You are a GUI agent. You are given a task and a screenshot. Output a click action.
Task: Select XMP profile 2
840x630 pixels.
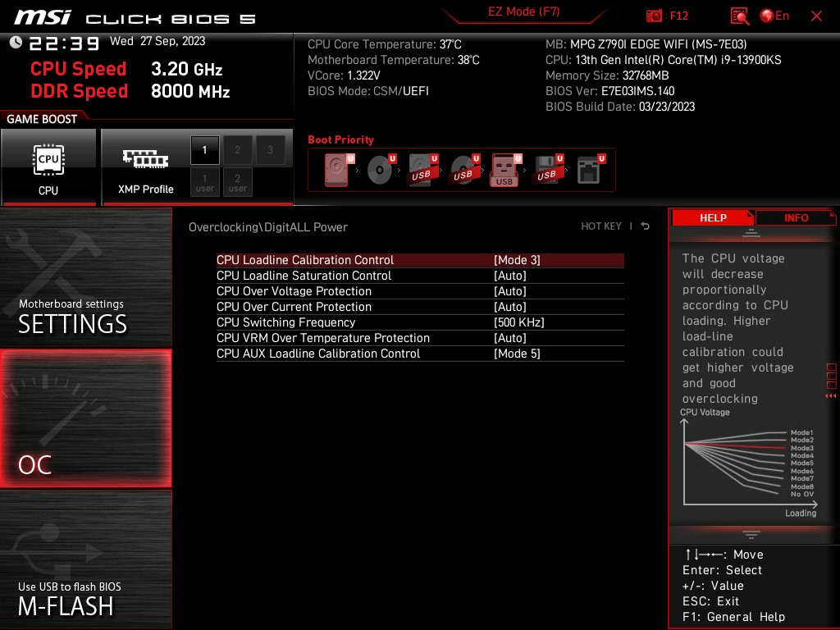tap(237, 150)
